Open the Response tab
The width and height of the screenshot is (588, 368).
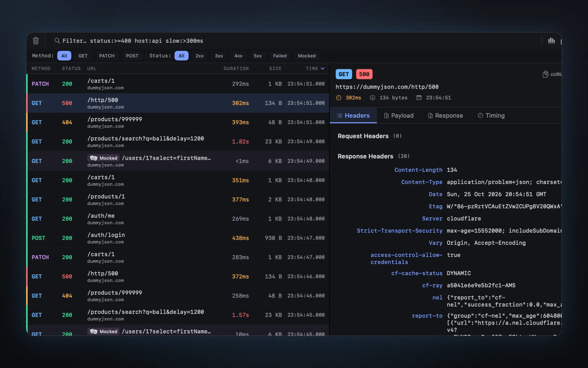pyautogui.click(x=445, y=116)
